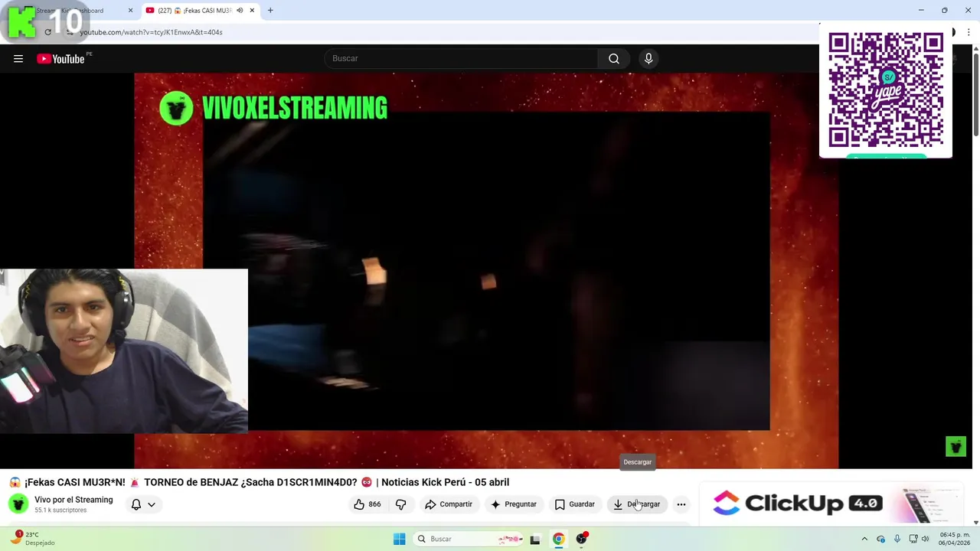Open the ClickUp 4.0 advertisement
The width and height of the screenshot is (980, 551).
point(831,504)
